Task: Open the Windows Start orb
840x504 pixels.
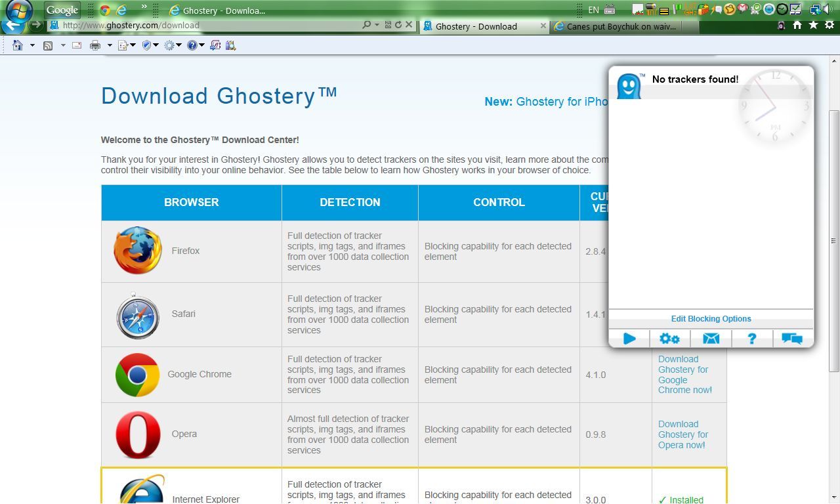Action: pyautogui.click(x=19, y=10)
